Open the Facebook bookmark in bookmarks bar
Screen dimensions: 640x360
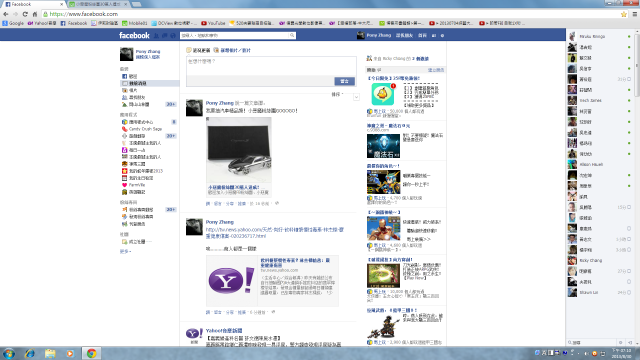(x=74, y=23)
